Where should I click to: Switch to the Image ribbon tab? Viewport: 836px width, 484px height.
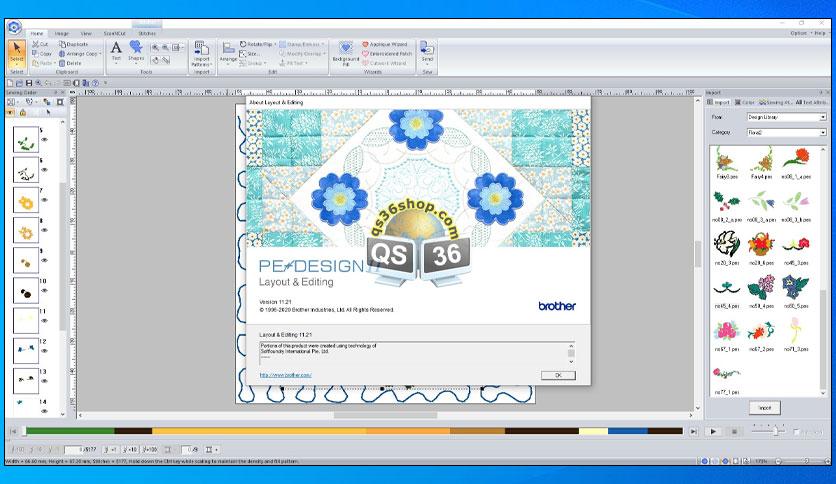coord(62,33)
